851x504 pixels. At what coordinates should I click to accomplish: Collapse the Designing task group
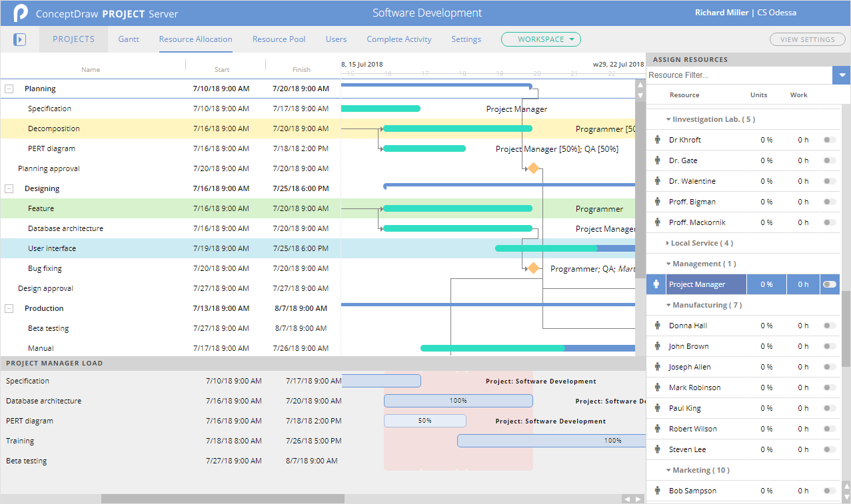coord(9,188)
